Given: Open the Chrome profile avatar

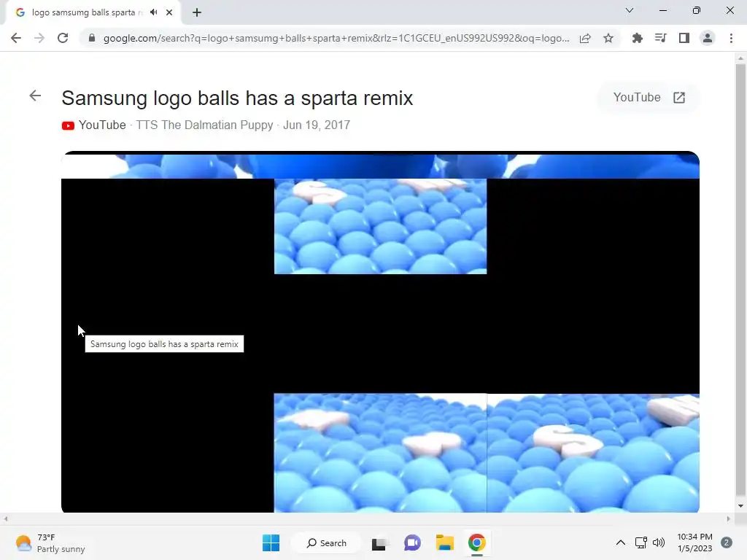Looking at the screenshot, I should [x=708, y=38].
